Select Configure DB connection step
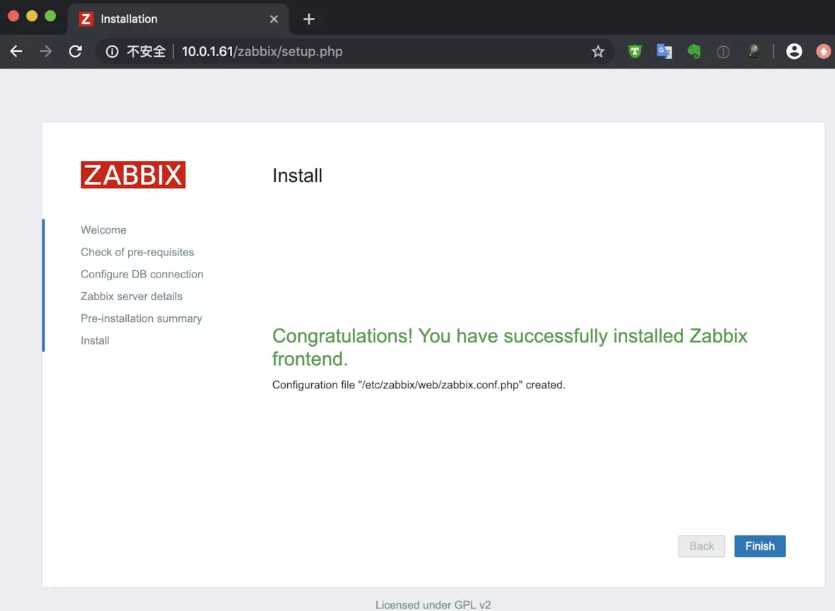Viewport: 835px width, 611px height. pos(142,274)
